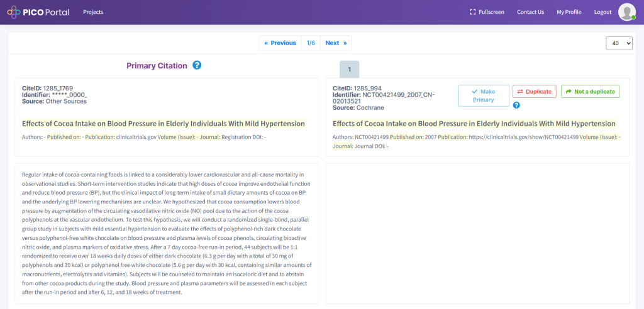Click the Fullscreen expand icon

[472, 12]
